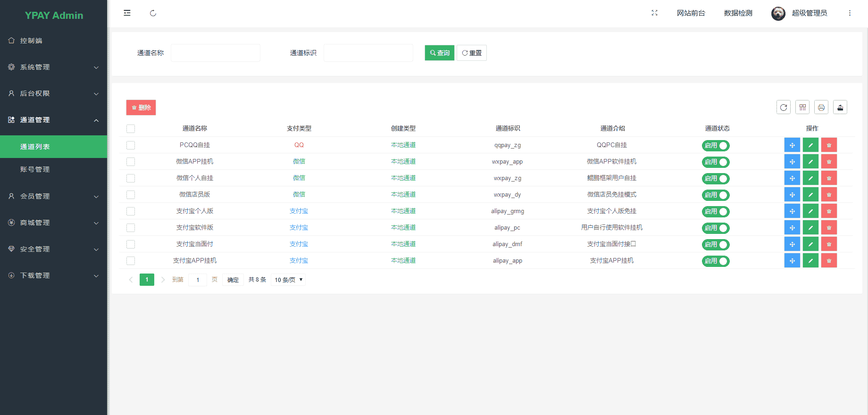The image size is (868, 415).
Task: Open the 10 条/页 page size dropdown
Action: pyautogui.click(x=288, y=280)
